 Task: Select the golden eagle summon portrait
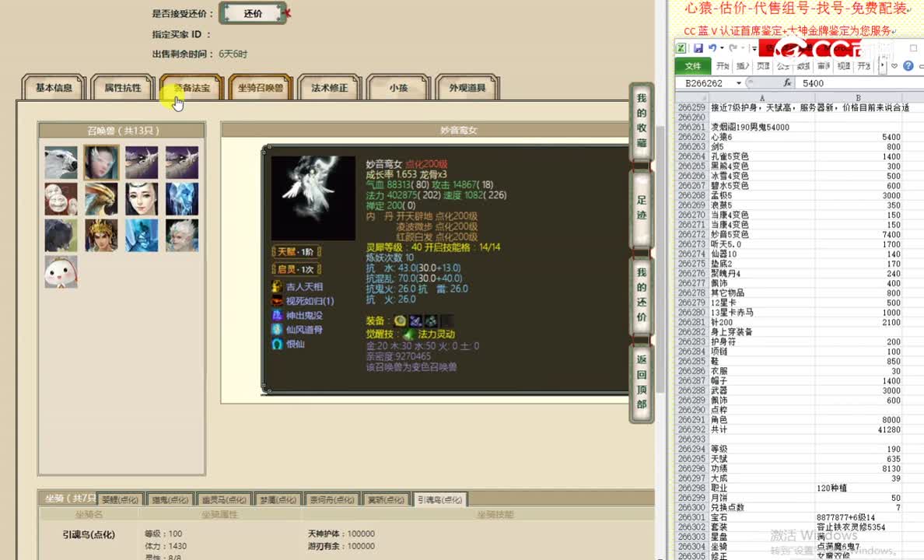101,199
